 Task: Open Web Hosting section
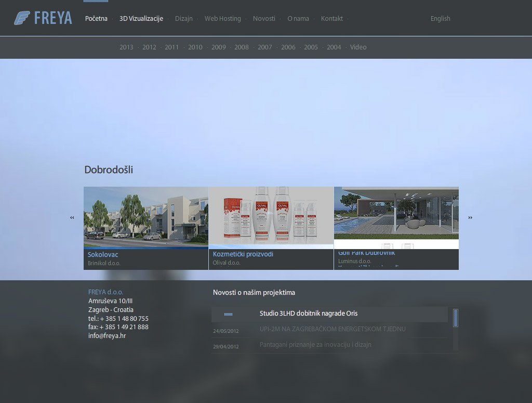tap(222, 19)
